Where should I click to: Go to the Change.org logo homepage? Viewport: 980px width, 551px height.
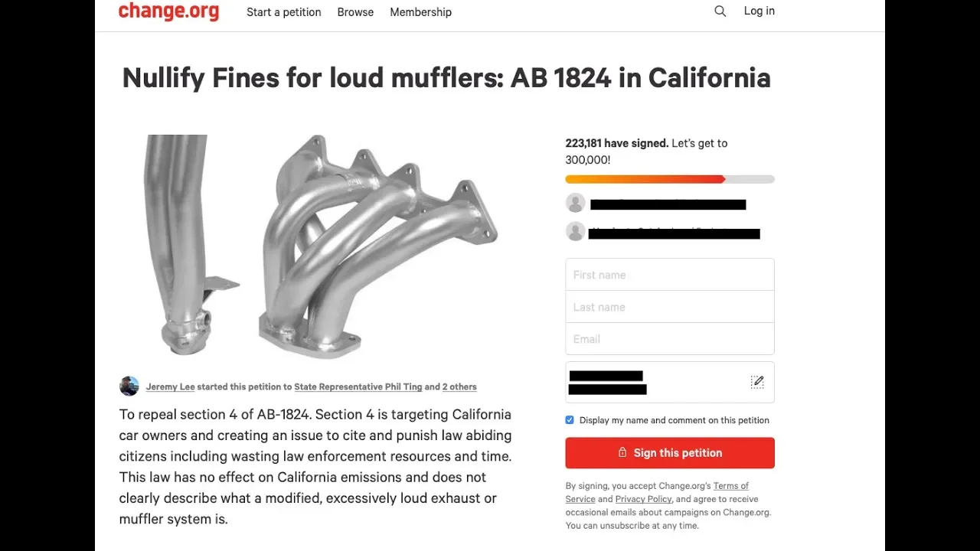pyautogui.click(x=168, y=11)
